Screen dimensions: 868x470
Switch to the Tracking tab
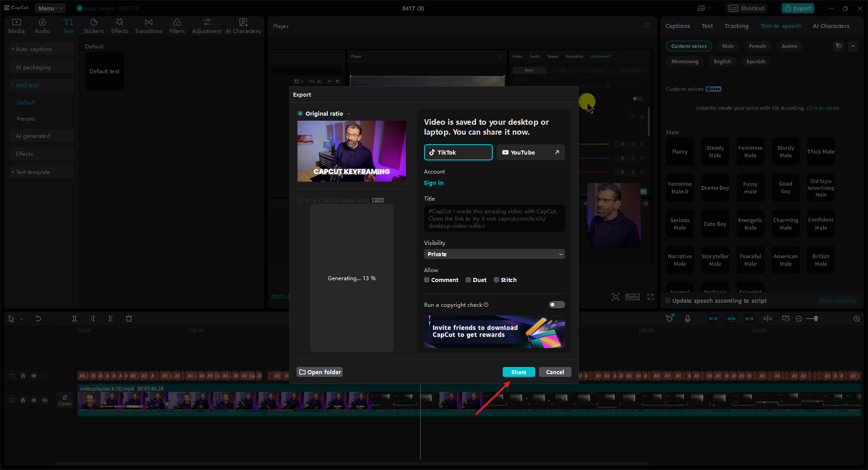[x=736, y=26]
